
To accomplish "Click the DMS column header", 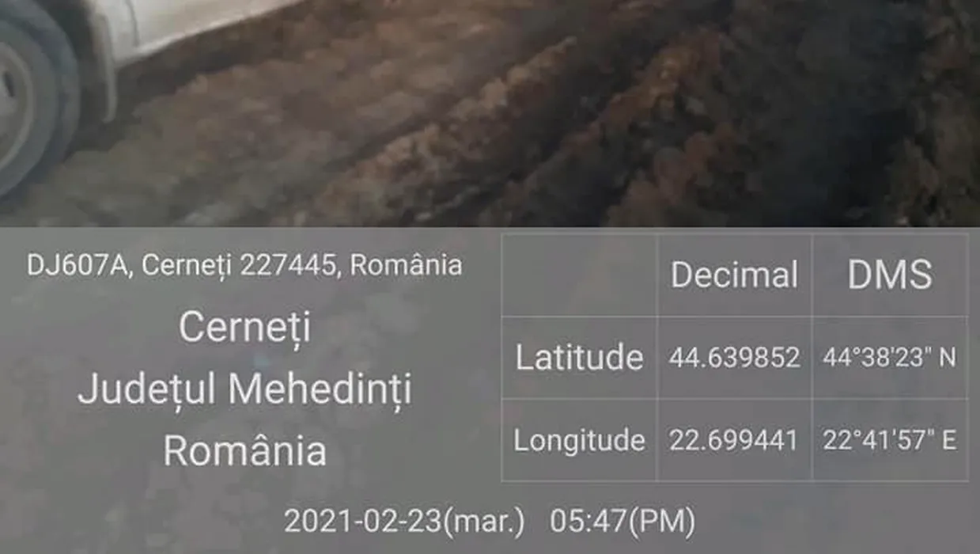I will (890, 275).
